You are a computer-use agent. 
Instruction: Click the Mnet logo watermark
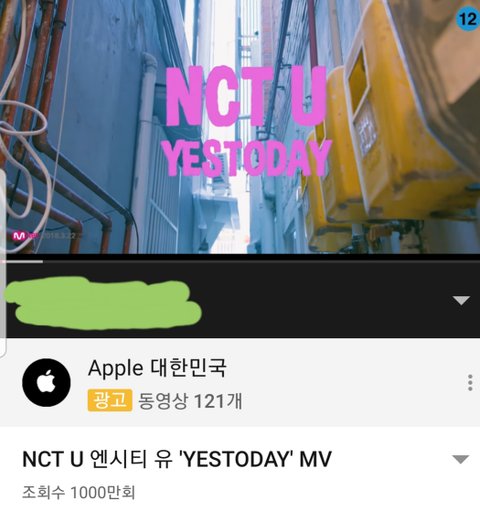tap(19, 236)
